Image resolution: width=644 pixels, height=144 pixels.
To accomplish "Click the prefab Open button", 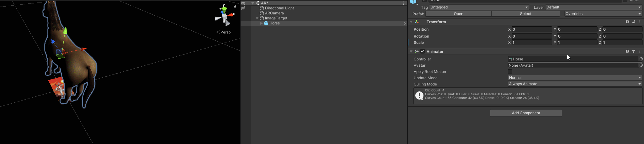I will [x=458, y=14].
